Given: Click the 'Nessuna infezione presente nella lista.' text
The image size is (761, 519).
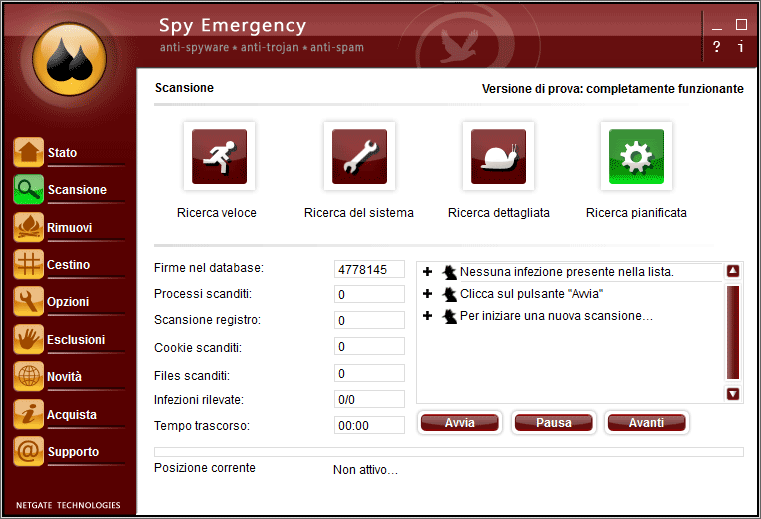Looking at the screenshot, I should 567,271.
